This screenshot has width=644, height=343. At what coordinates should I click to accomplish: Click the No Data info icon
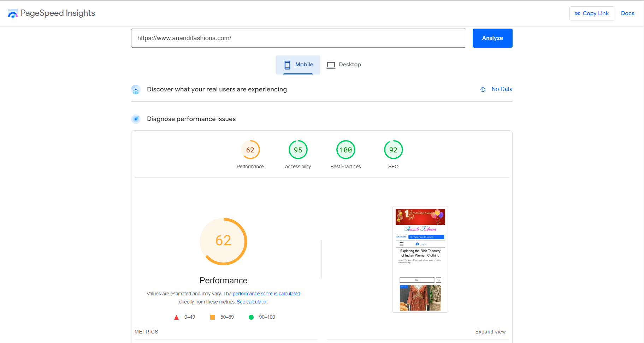(483, 90)
